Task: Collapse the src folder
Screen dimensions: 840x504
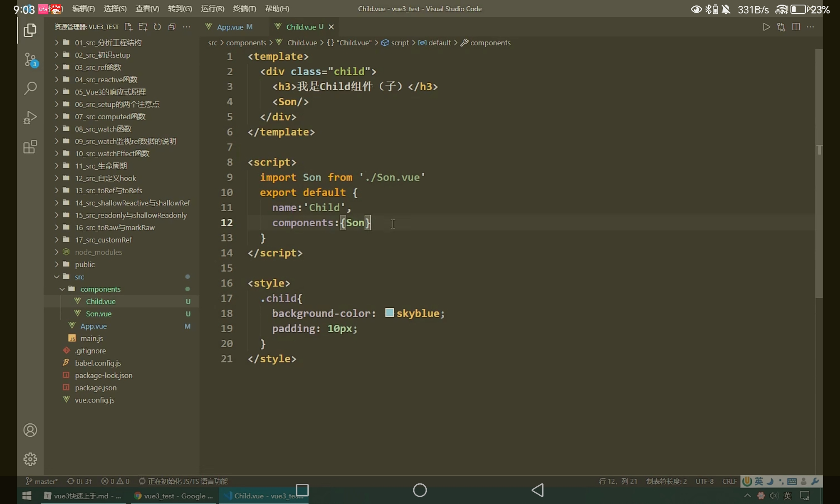Action: click(79, 277)
